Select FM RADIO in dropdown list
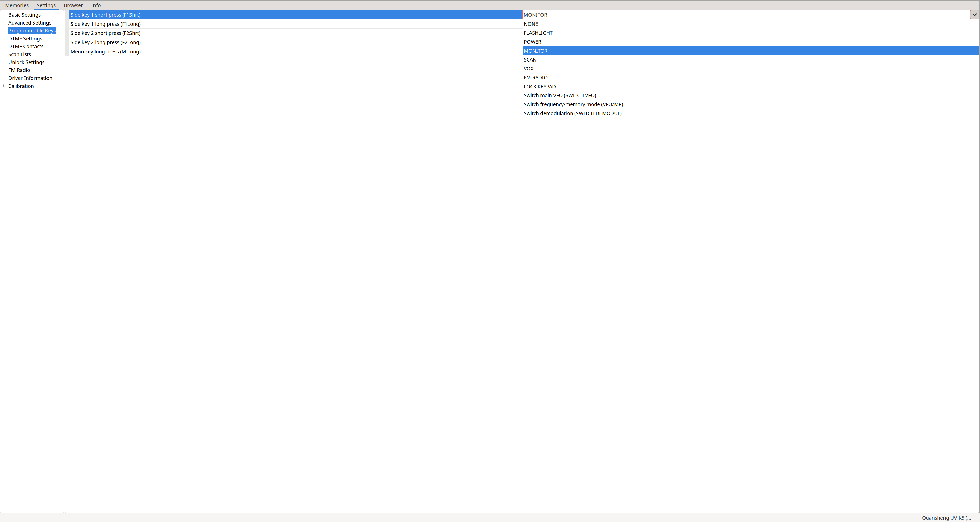The width and height of the screenshot is (980, 522). coord(535,78)
